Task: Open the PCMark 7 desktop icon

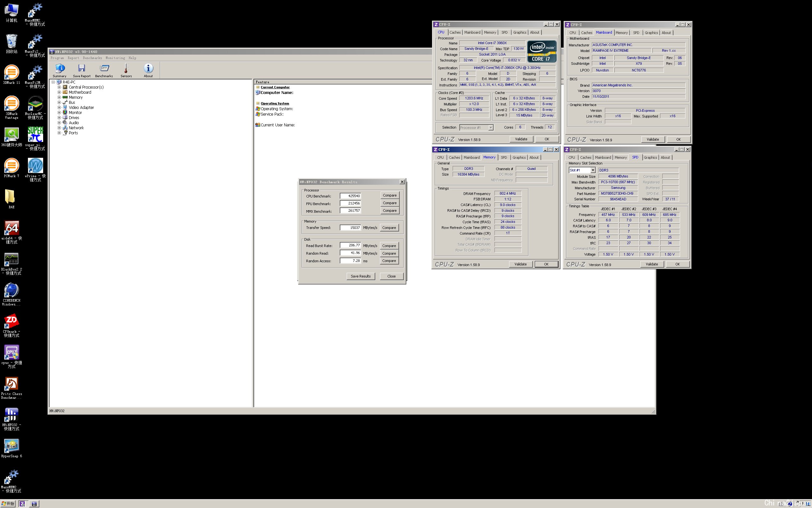Action: click(11, 168)
